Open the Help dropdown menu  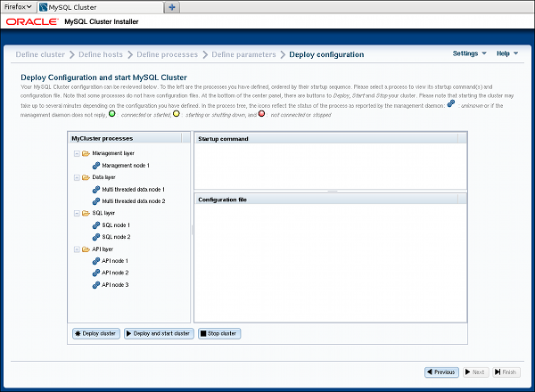click(x=507, y=53)
